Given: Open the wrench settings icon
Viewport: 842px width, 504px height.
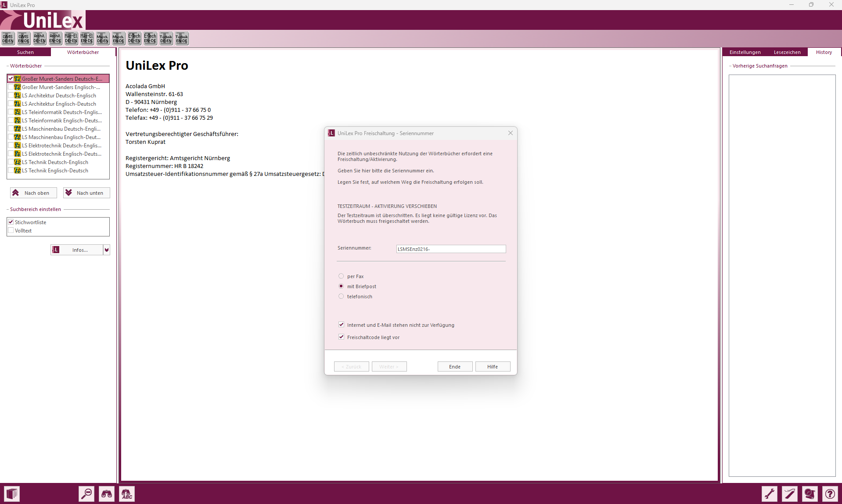Looking at the screenshot, I should pos(770,494).
